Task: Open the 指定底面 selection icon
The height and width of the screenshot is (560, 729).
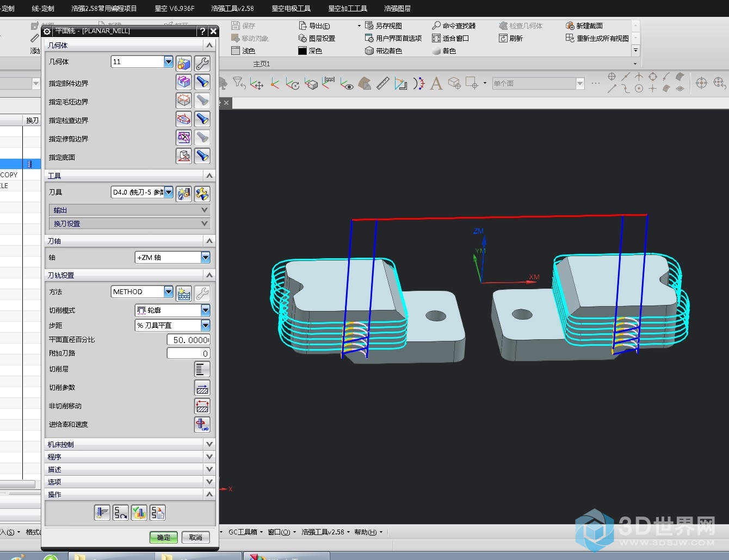Action: click(x=184, y=156)
